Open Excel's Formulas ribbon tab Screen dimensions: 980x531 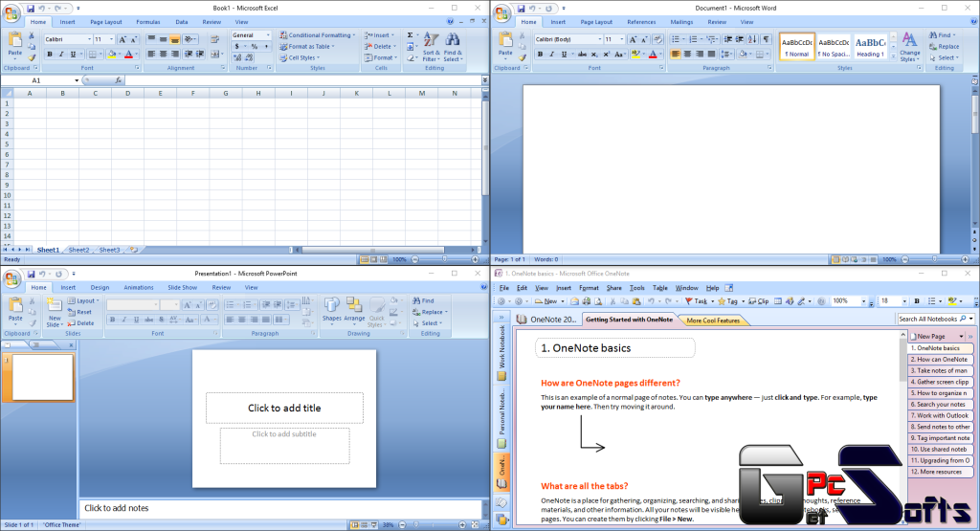(148, 22)
